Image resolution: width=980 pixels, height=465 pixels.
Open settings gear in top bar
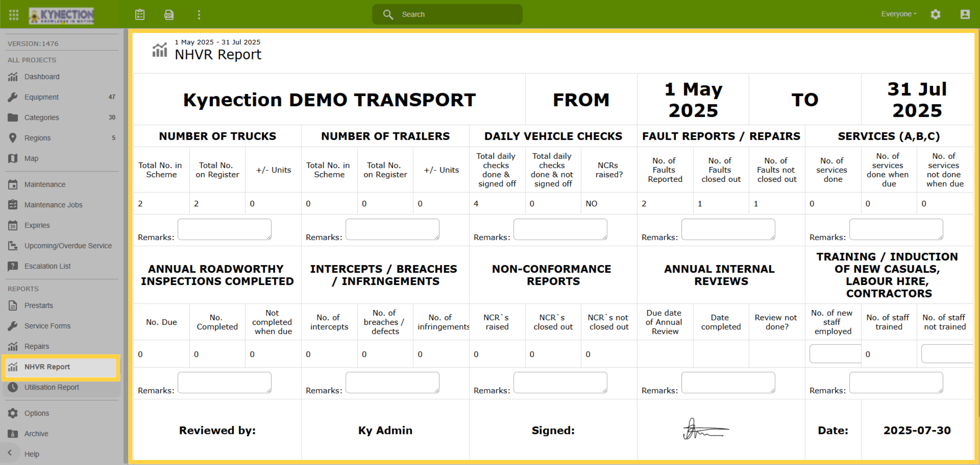pyautogui.click(x=935, y=14)
